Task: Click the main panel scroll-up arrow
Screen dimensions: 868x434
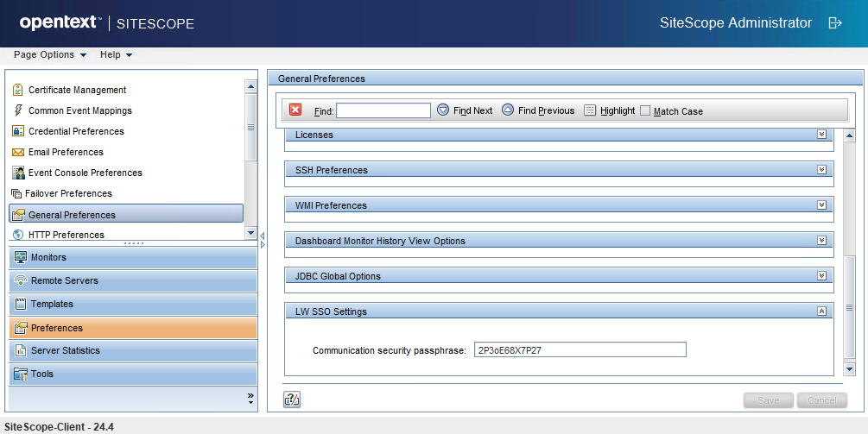Action: coord(850,135)
